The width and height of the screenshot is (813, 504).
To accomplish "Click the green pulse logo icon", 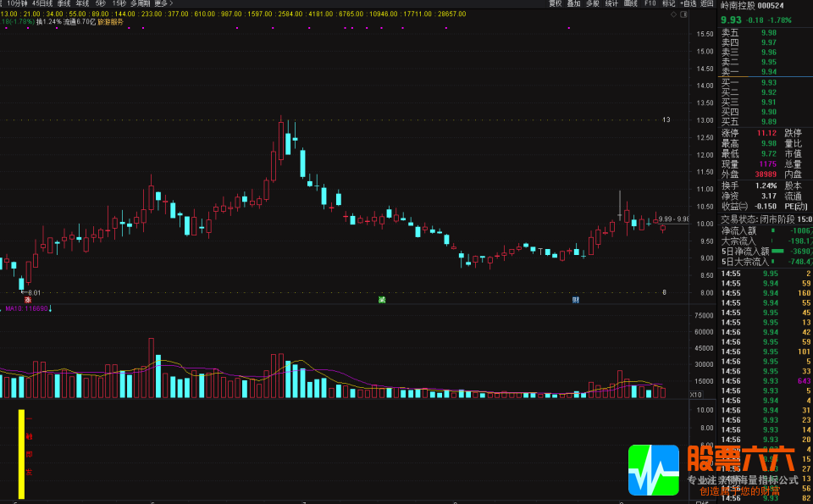I will coord(653,470).
